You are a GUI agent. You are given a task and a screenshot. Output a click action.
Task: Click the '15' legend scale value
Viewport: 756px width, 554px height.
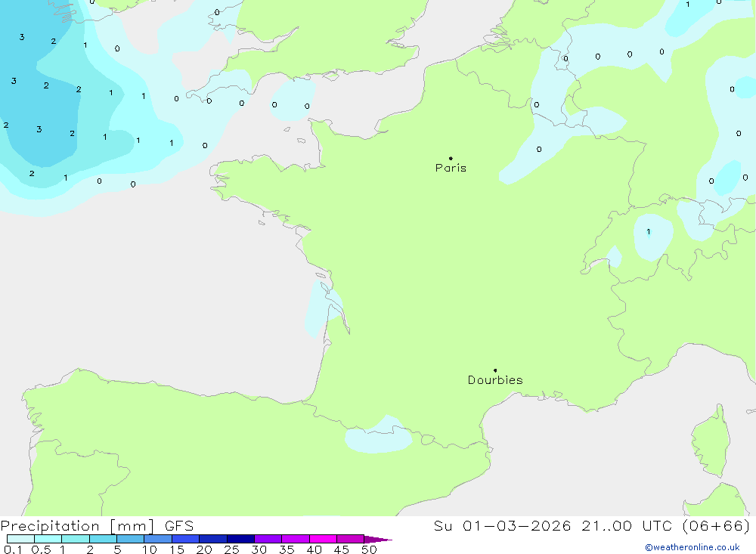(x=177, y=549)
